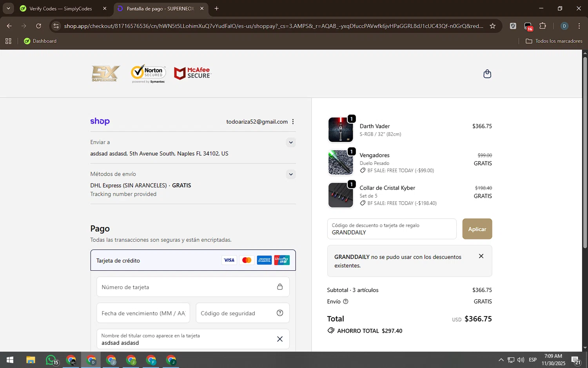This screenshot has height=368, width=588.
Task: Click the discount code field containing GRANDDAILY
Action: [392, 229]
